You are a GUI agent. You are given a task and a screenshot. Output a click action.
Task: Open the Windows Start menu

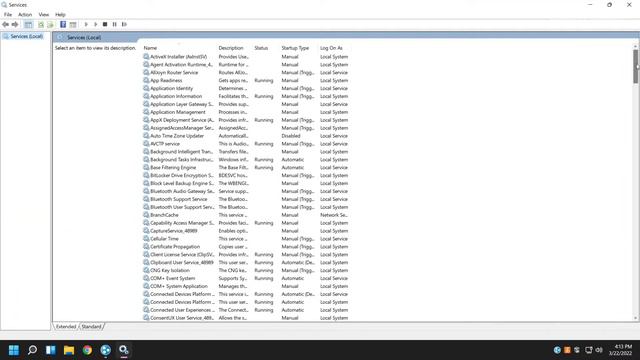pos(13,350)
